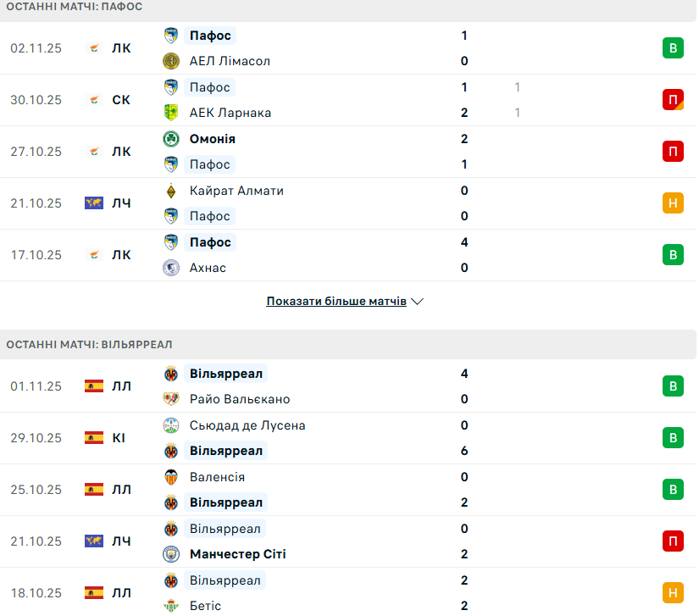The image size is (699, 616).
Task: Click the Ahnas team crest
Action: pos(171,268)
